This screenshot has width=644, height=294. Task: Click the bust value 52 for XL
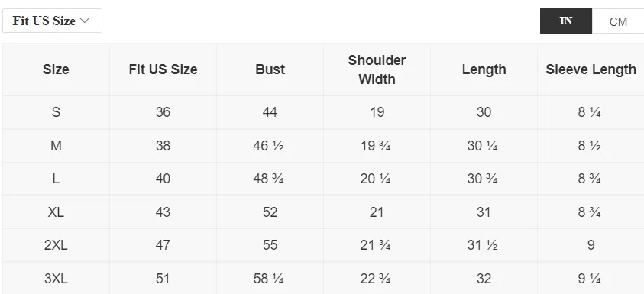tap(270, 212)
